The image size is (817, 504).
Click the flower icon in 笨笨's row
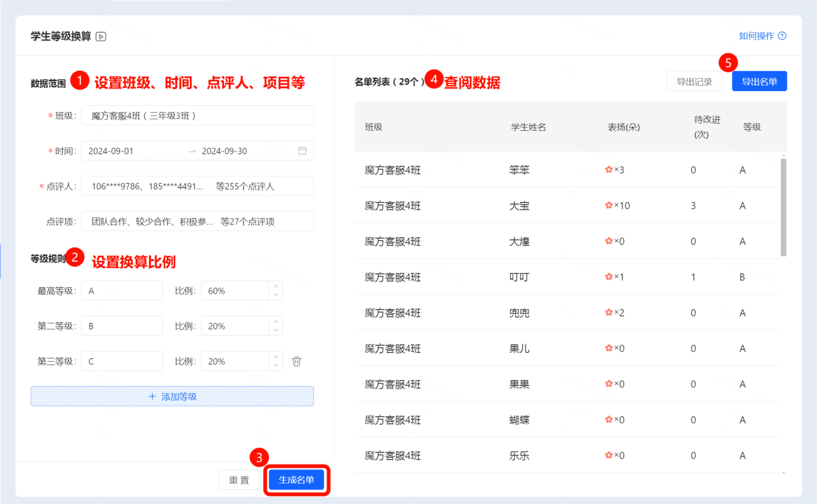pos(608,170)
